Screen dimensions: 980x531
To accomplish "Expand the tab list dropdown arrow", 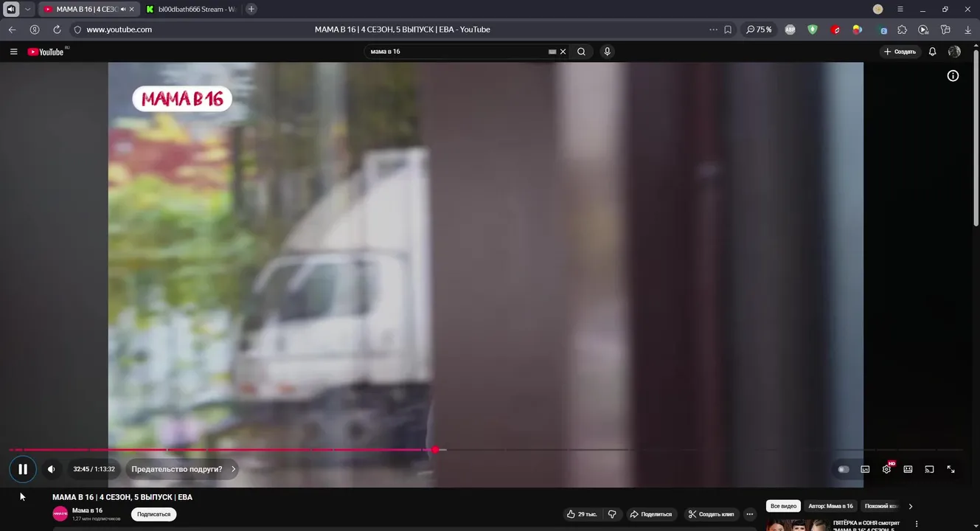I will pyautogui.click(x=28, y=9).
